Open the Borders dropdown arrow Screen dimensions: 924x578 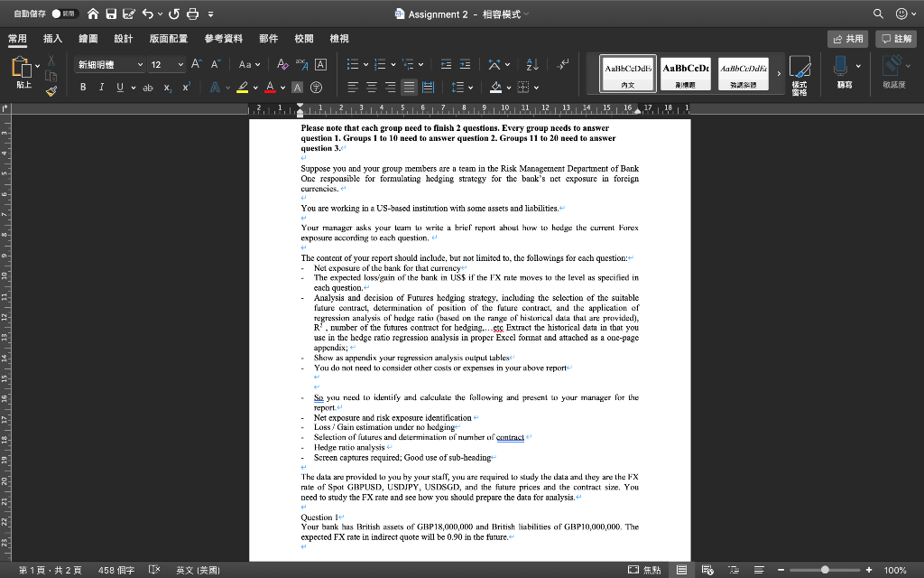pyautogui.click(x=536, y=88)
